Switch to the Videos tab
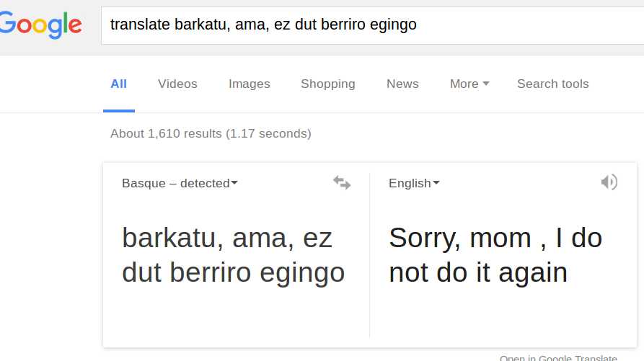This screenshot has width=644, height=361. coord(177,84)
